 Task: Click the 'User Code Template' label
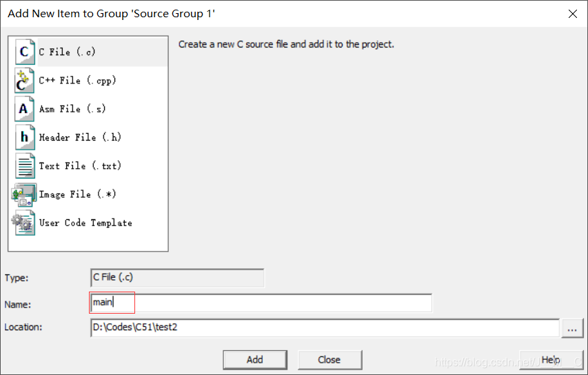click(85, 223)
